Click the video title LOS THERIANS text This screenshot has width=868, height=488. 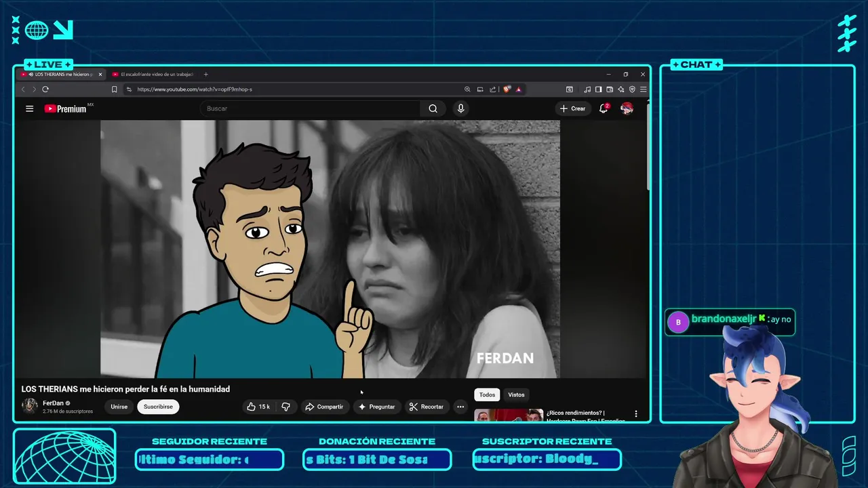(125, 389)
